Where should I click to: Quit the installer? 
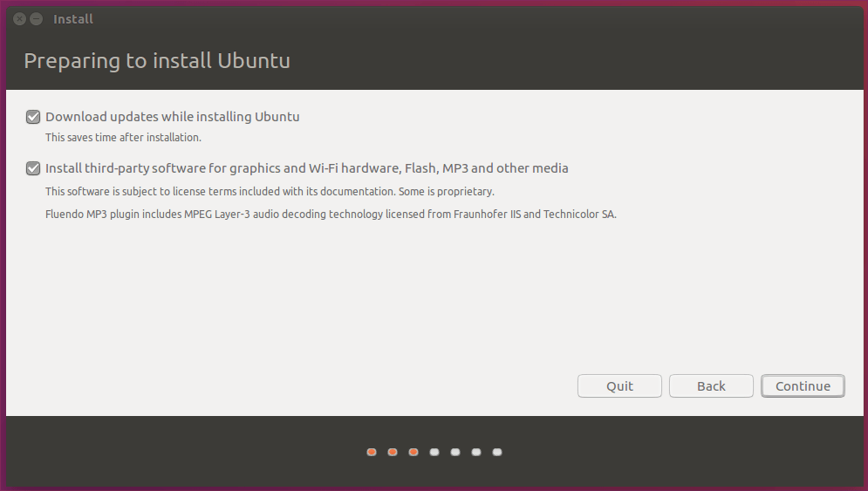619,385
